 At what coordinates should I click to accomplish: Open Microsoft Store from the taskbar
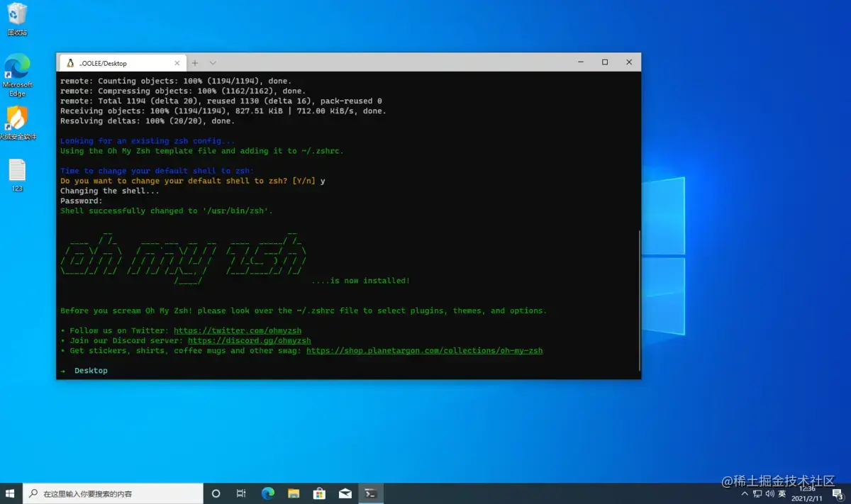pyautogui.click(x=319, y=493)
